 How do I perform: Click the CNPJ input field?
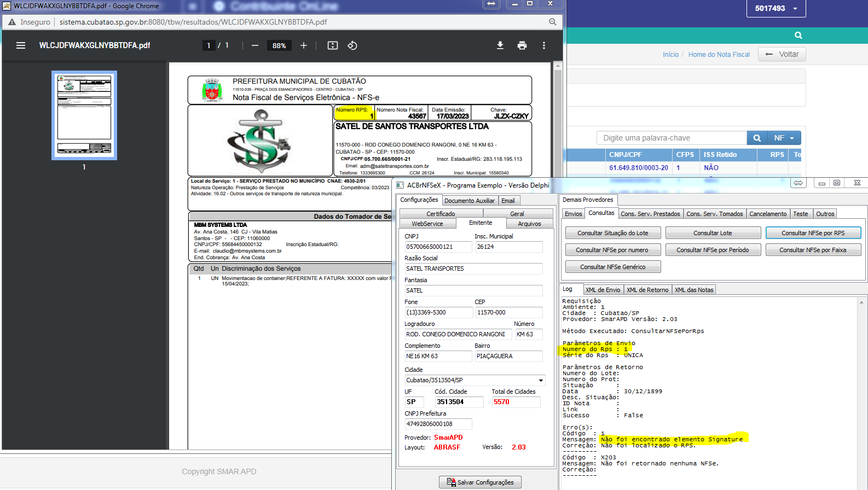pyautogui.click(x=438, y=247)
